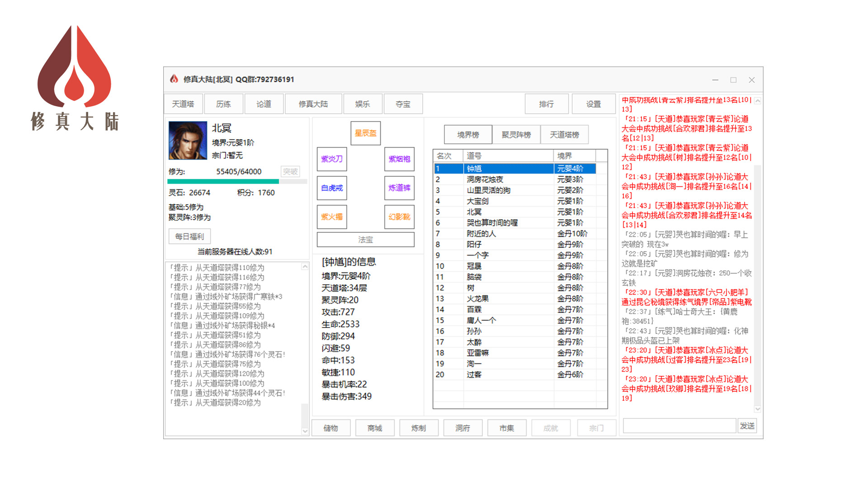The height and width of the screenshot is (488, 868).
Task: Open the 商城 shop
Action: [375, 427]
